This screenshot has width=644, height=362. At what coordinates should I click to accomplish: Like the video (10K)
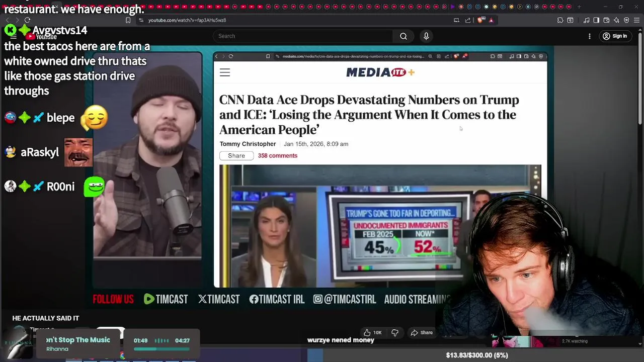(x=373, y=332)
